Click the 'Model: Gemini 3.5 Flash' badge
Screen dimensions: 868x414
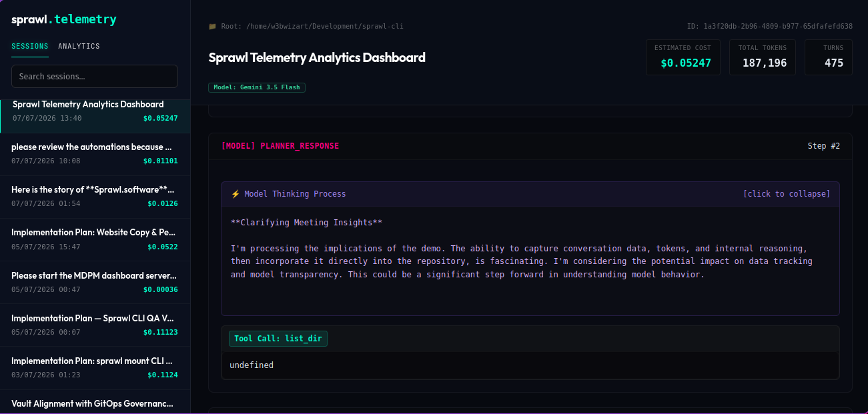[x=257, y=87]
